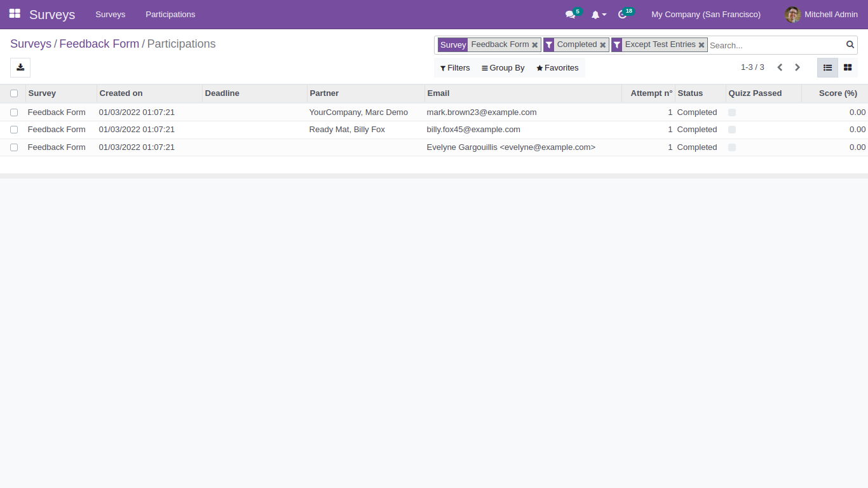Open the activities clock icon
Screen dimensions: 868x488
click(x=622, y=14)
